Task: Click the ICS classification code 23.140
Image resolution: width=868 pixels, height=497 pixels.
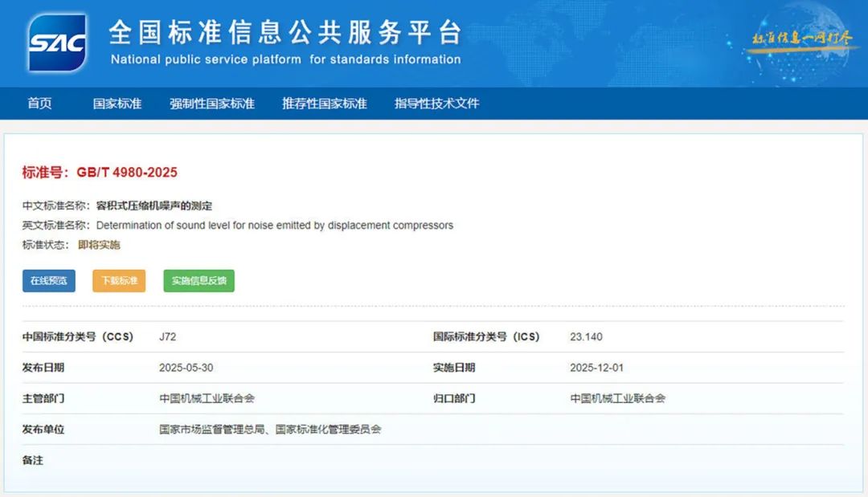Action: 586,336
